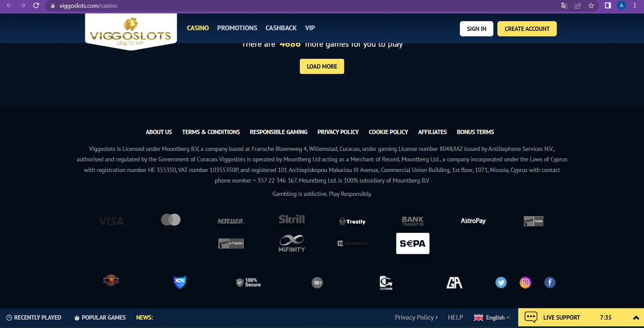The width and height of the screenshot is (644, 328).
Task: Open the Instagram social icon
Action: pyautogui.click(x=525, y=282)
